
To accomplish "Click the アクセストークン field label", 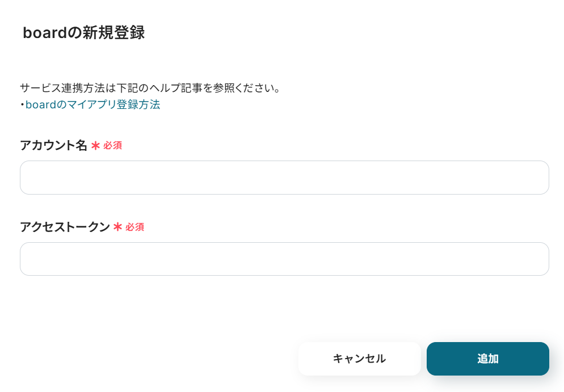I will (x=65, y=227).
